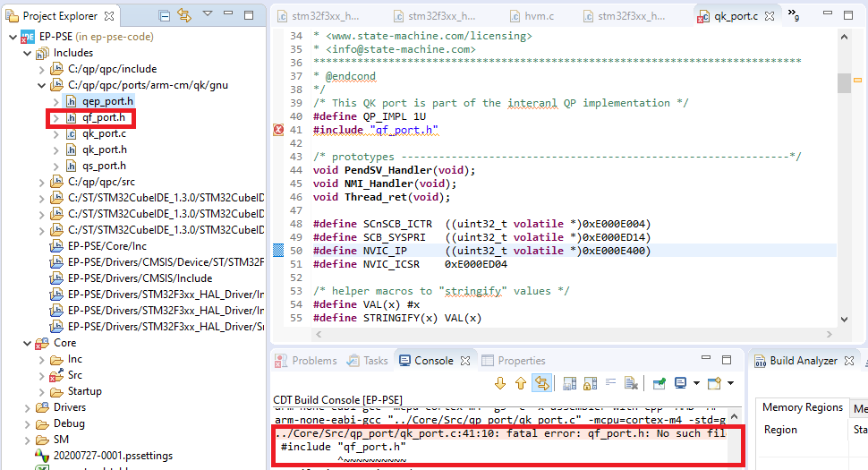Click the editor horizontal scrollbar right arrow
Image resolution: width=868 pixels, height=470 pixels.
point(829,334)
